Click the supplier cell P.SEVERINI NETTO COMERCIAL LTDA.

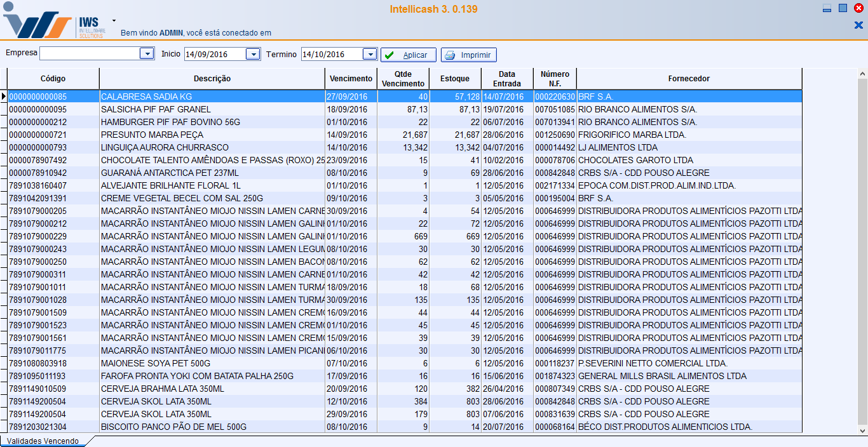tap(689, 363)
